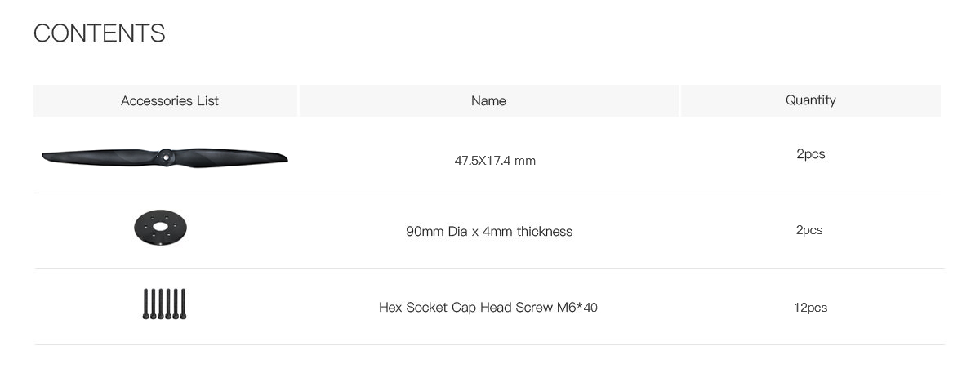Click the left blade of the propeller

pyautogui.click(x=100, y=156)
